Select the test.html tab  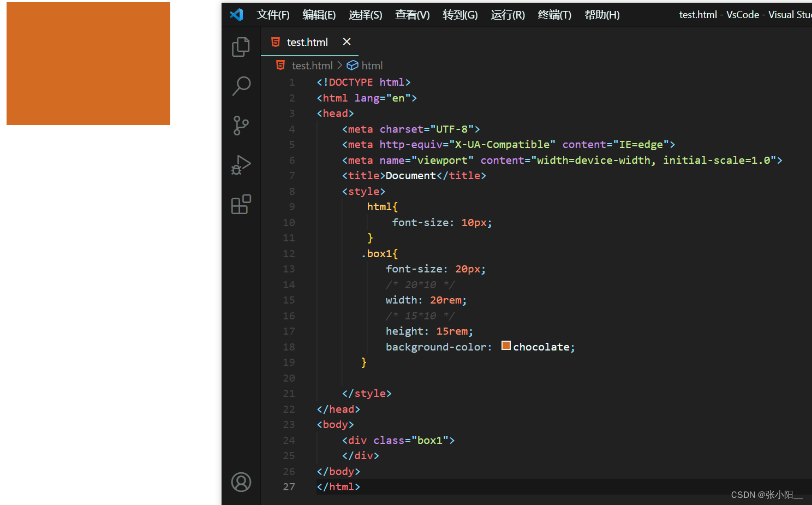309,42
